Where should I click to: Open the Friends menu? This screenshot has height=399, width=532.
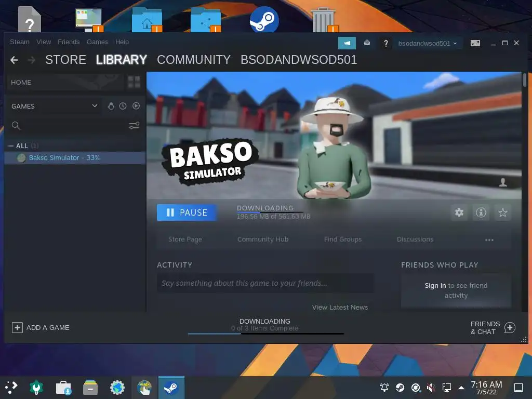coord(69,42)
